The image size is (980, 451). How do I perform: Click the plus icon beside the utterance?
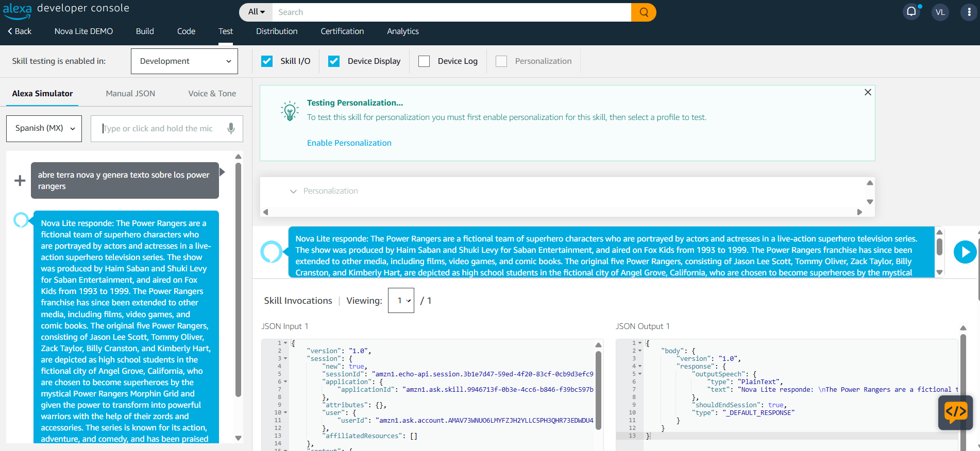pos(20,181)
